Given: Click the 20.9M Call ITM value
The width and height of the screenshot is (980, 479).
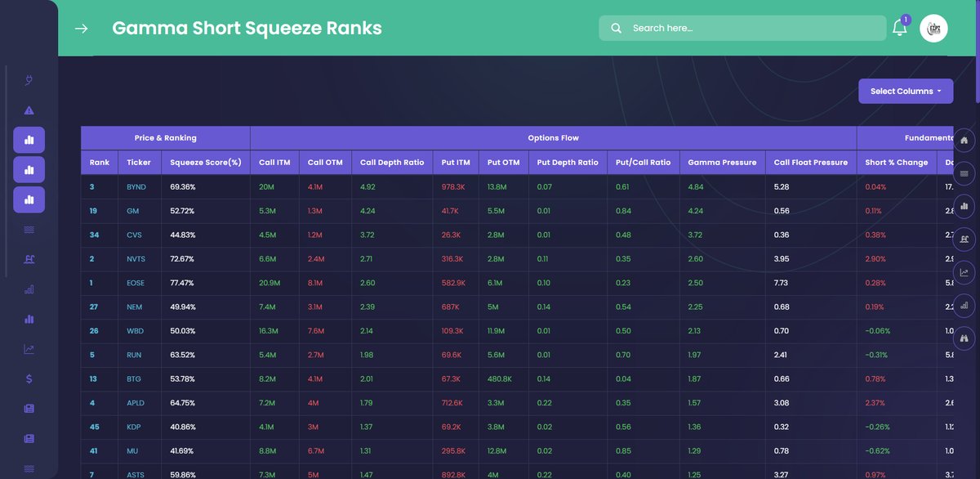Looking at the screenshot, I should pos(269,283).
